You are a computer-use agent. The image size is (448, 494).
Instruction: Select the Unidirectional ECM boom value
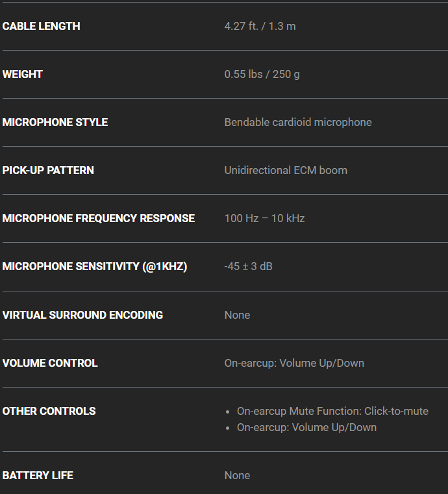[x=286, y=171]
